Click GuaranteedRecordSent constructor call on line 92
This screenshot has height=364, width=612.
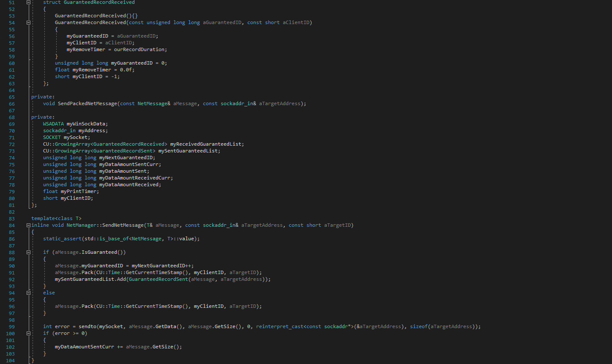coord(158,279)
